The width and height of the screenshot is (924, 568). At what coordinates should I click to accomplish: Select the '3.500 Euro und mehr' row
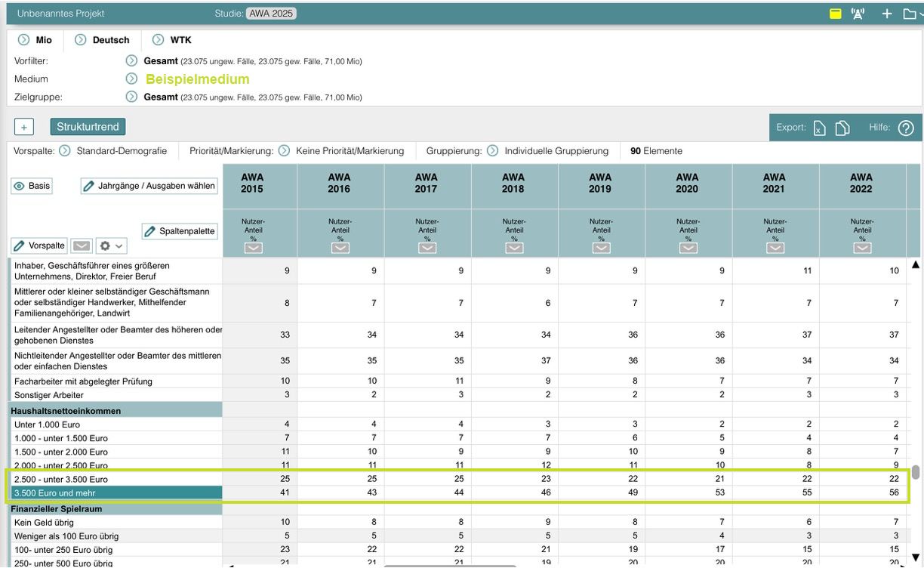click(116, 493)
